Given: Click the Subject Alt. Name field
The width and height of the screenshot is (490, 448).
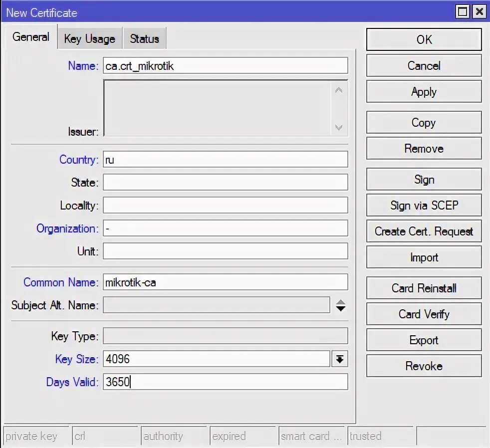Looking at the screenshot, I should tap(216, 305).
